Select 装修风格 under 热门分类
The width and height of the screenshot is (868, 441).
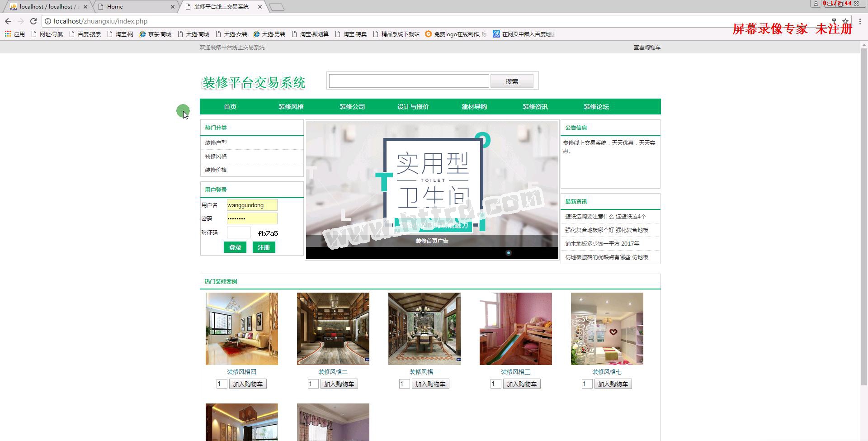[x=216, y=156]
